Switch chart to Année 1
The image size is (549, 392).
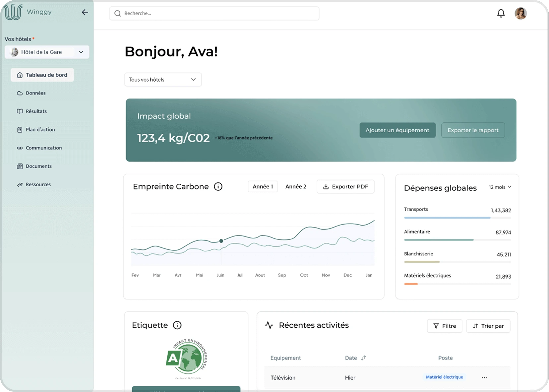pyautogui.click(x=263, y=187)
